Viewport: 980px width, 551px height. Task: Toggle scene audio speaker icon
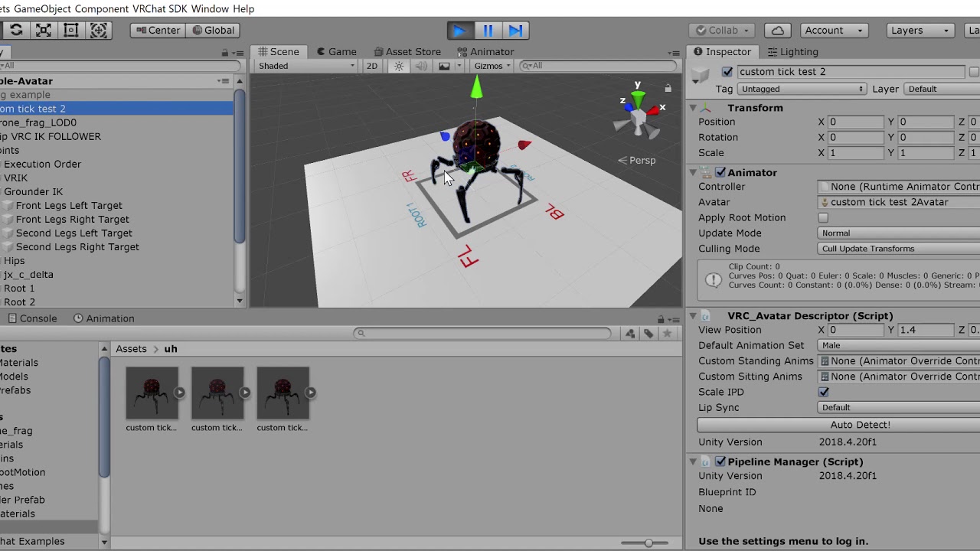pos(421,66)
